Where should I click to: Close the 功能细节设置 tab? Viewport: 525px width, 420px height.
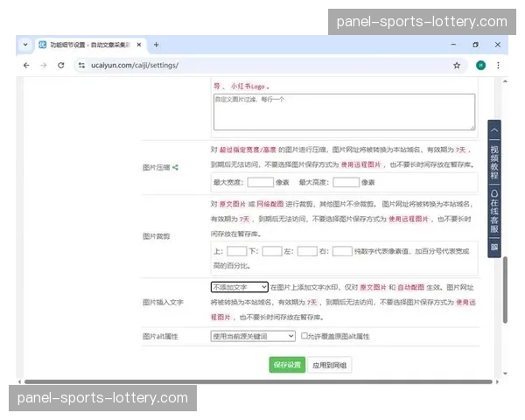pyautogui.click(x=139, y=45)
